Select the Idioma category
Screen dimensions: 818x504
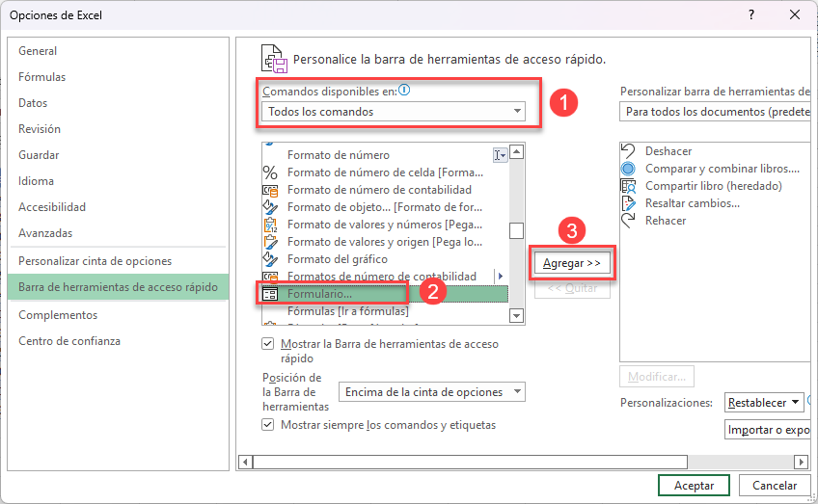(118, 181)
